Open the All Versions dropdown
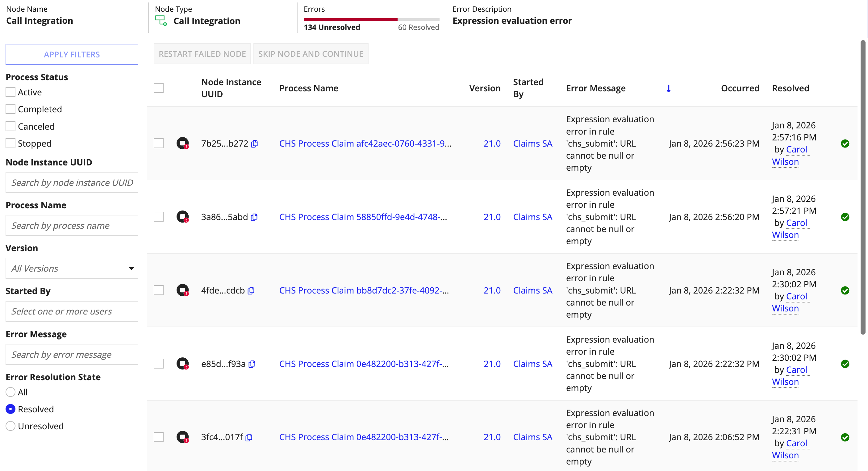868x471 pixels. [72, 269]
